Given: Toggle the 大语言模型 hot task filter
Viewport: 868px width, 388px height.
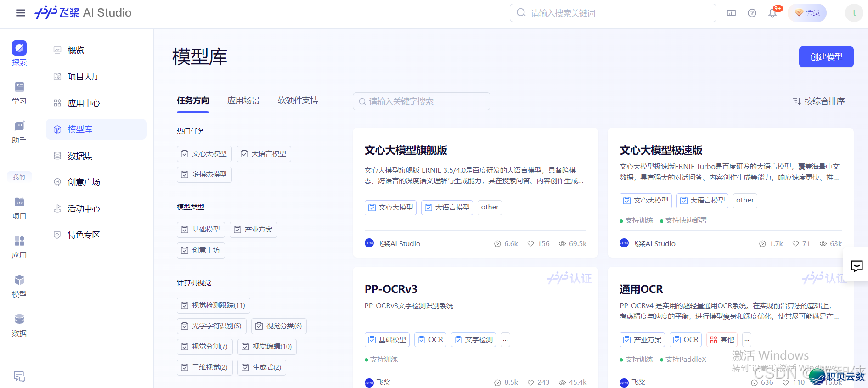Looking at the screenshot, I should tap(264, 154).
